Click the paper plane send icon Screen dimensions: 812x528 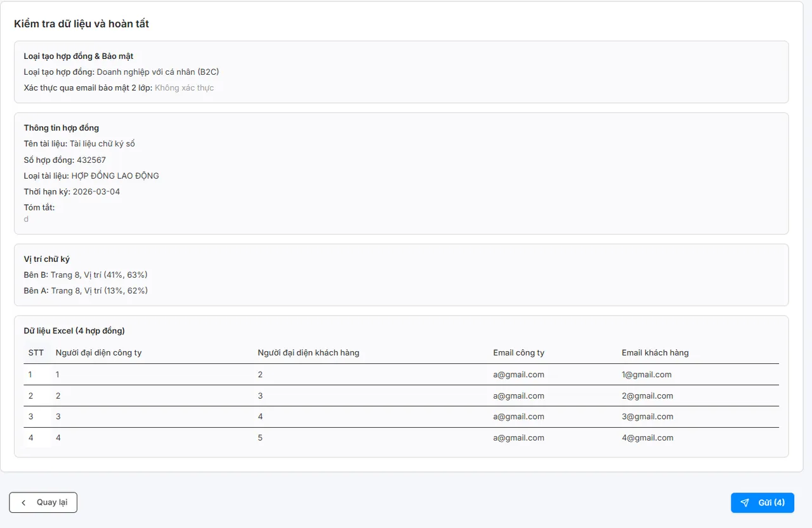(745, 503)
